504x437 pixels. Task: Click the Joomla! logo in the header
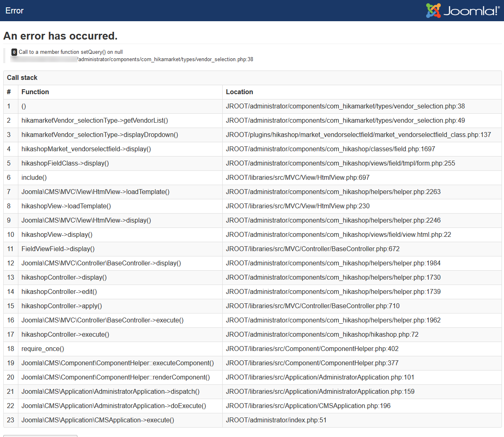click(462, 11)
